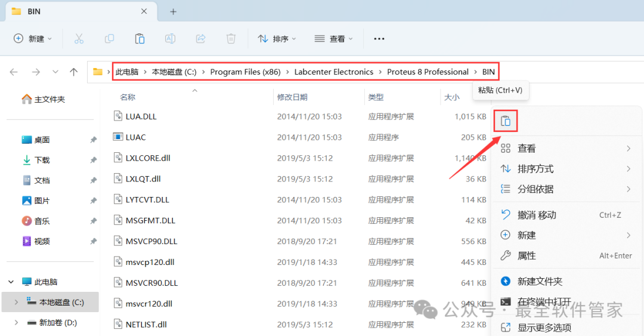644x336 pixels.
Task: Open 主文件夹 in sidebar
Action: [43, 99]
